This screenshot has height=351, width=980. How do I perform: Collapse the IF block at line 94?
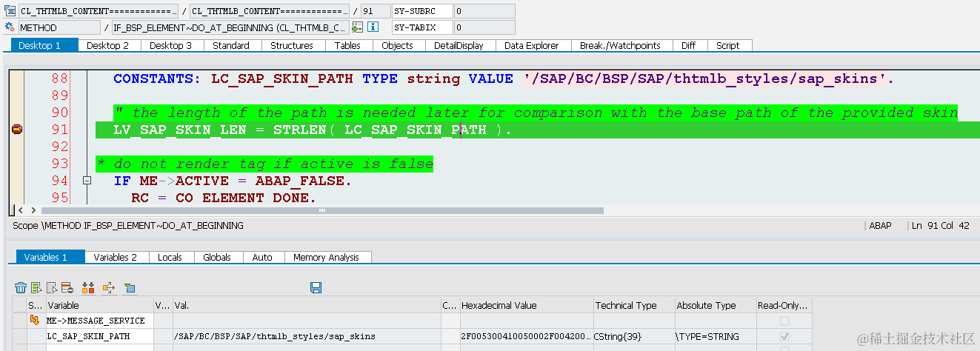click(87, 181)
